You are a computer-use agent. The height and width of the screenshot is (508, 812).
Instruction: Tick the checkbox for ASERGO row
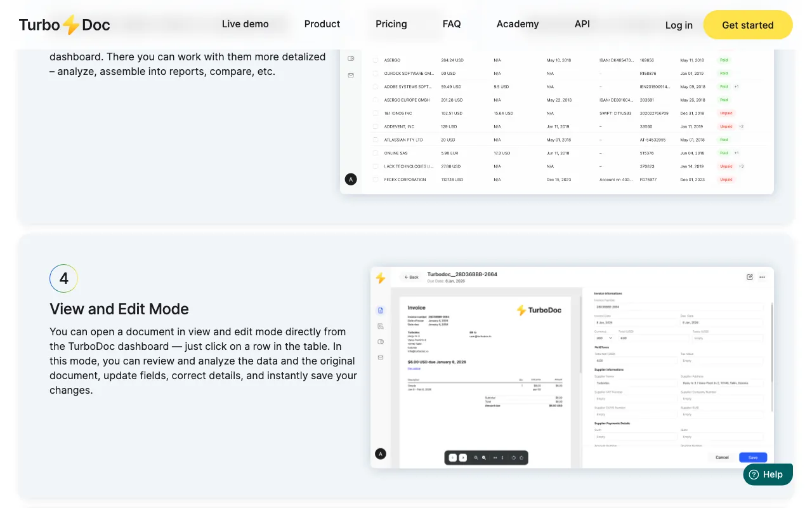pos(375,60)
